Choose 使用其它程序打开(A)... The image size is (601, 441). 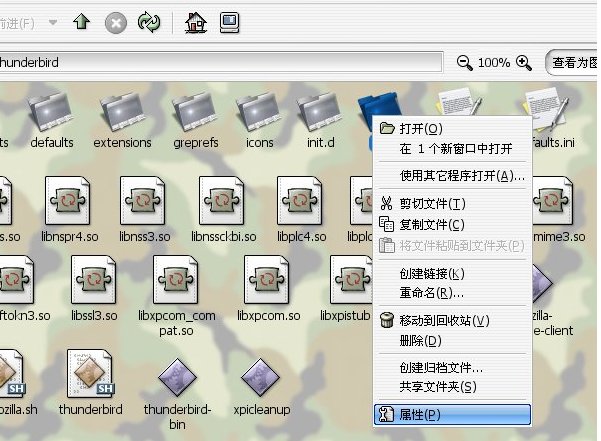(x=452, y=176)
